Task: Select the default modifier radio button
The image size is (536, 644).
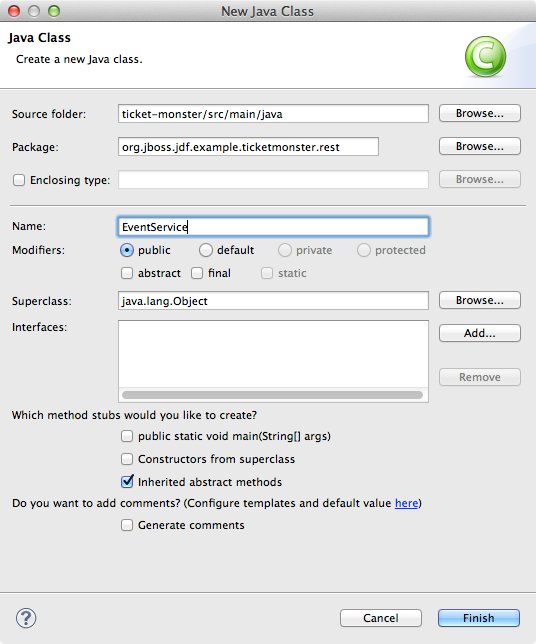Action: (206, 250)
